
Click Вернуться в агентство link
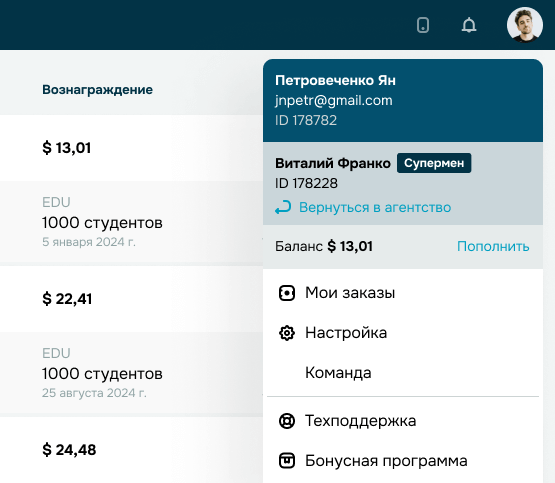tap(375, 207)
